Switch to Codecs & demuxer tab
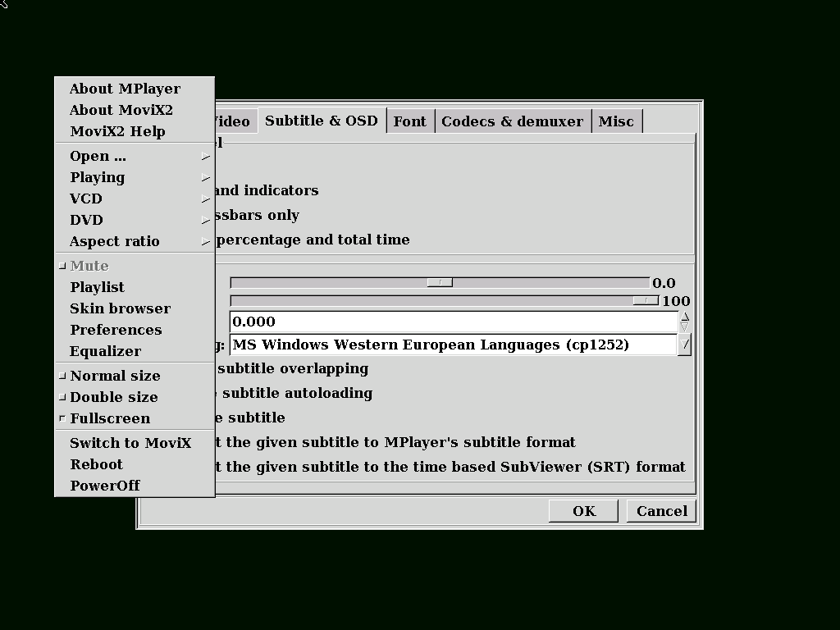Viewport: 840px width, 630px height. point(513,121)
